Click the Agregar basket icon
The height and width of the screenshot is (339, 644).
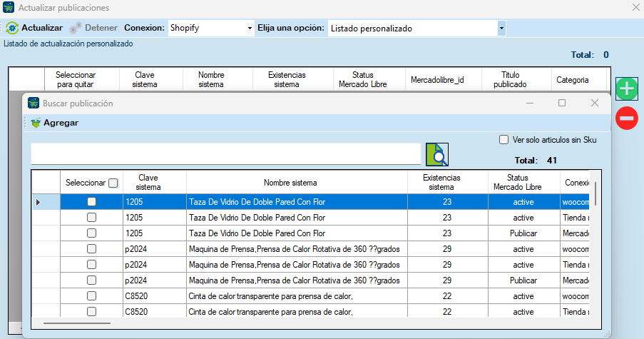tap(36, 123)
